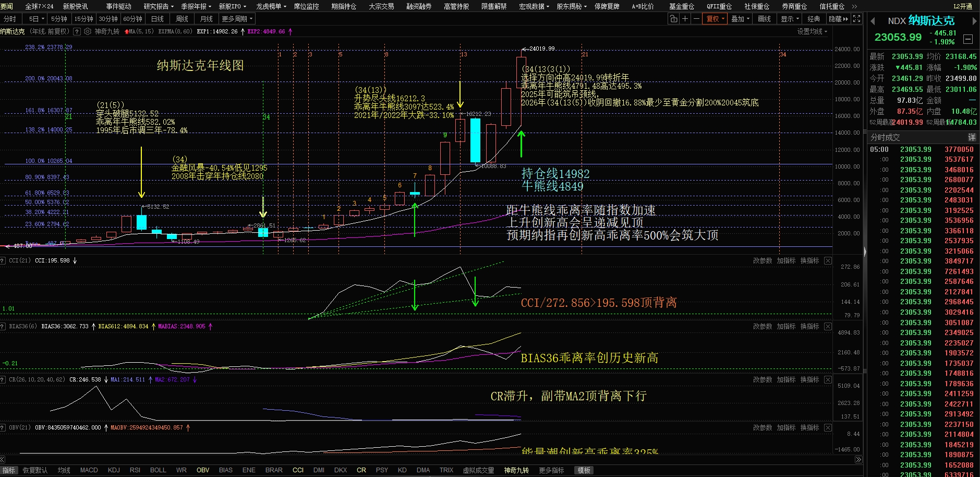Click the 24019.99 high price label
The height and width of the screenshot is (477, 980).
tap(542, 49)
